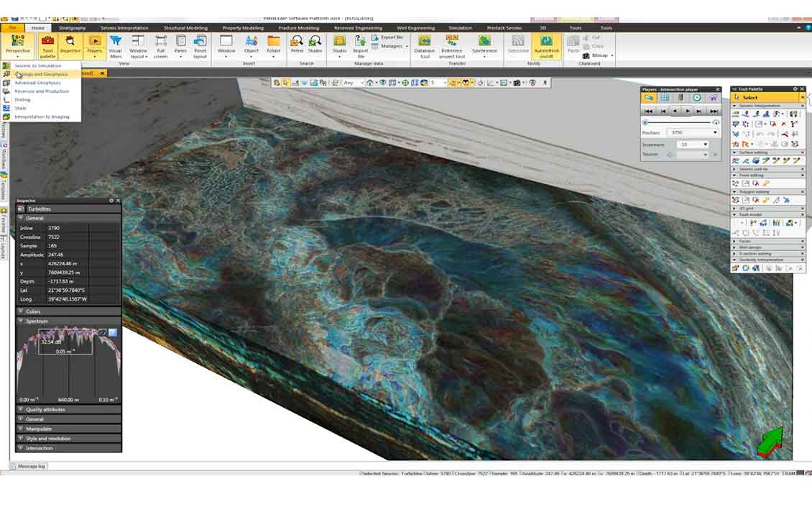Screen dimensions: 812x525
Task: Click the Import file icon
Action: (359, 46)
